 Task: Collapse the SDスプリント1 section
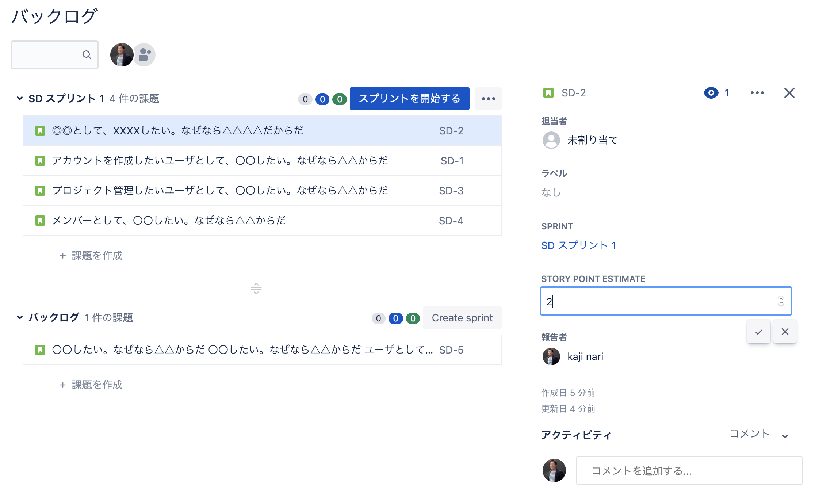click(20, 98)
